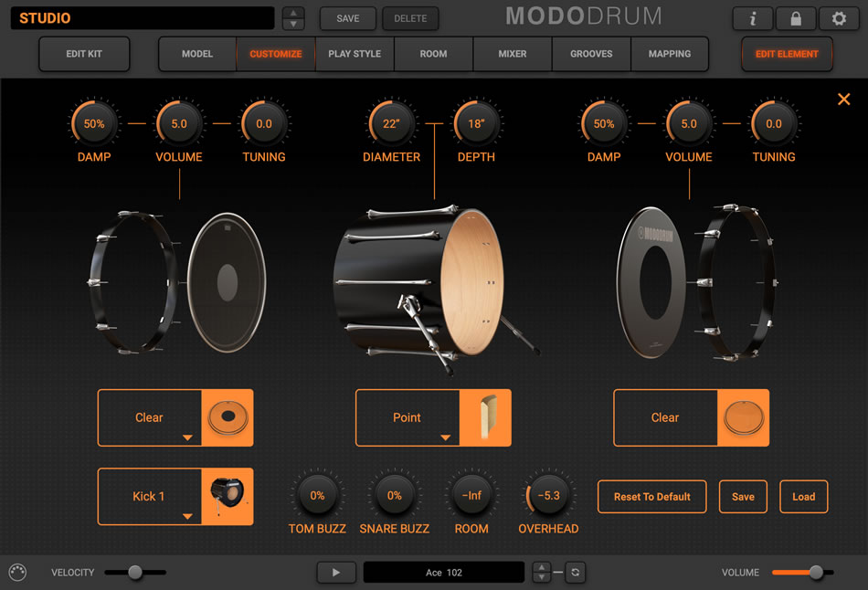Click the batter head Clear skin icon
This screenshot has width=868, height=590.
(227, 417)
